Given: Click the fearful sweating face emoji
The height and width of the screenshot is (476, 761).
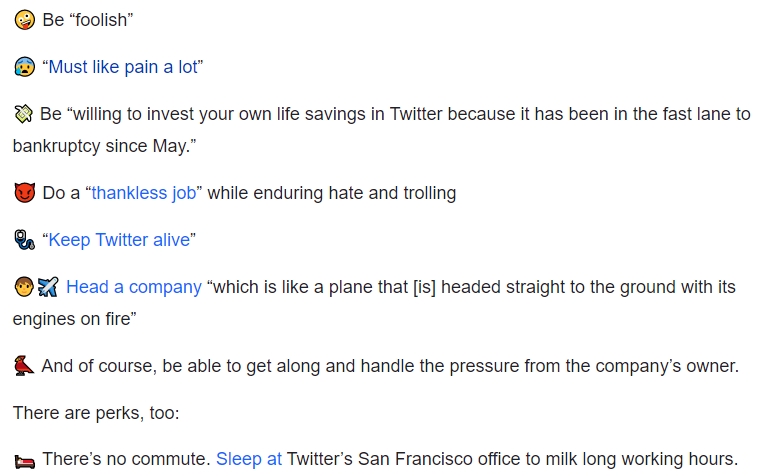Looking at the screenshot, I should (x=24, y=67).
